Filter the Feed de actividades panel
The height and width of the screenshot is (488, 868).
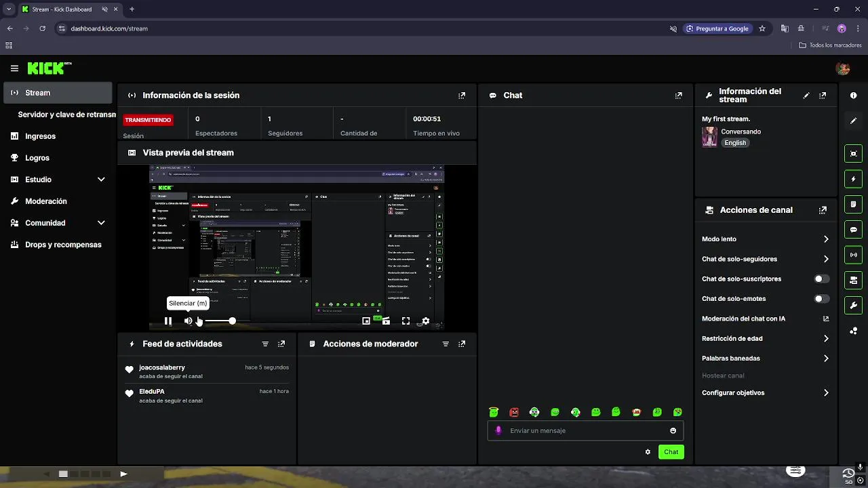point(265,344)
